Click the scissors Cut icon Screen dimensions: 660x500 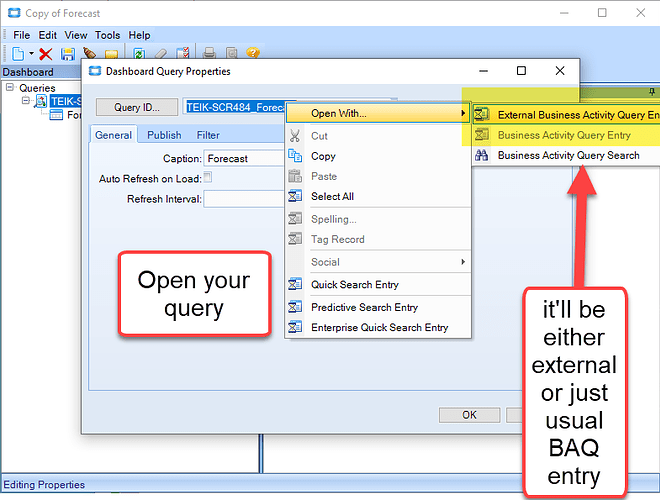295,136
